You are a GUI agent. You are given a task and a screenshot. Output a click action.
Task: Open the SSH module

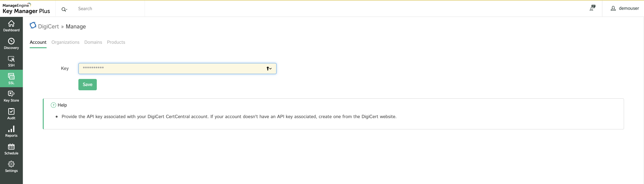coord(11,61)
